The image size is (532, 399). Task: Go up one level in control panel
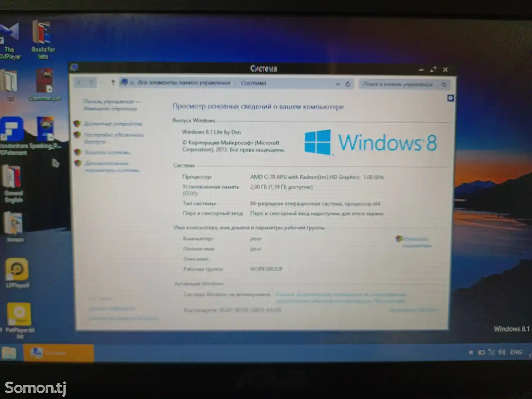[x=113, y=83]
